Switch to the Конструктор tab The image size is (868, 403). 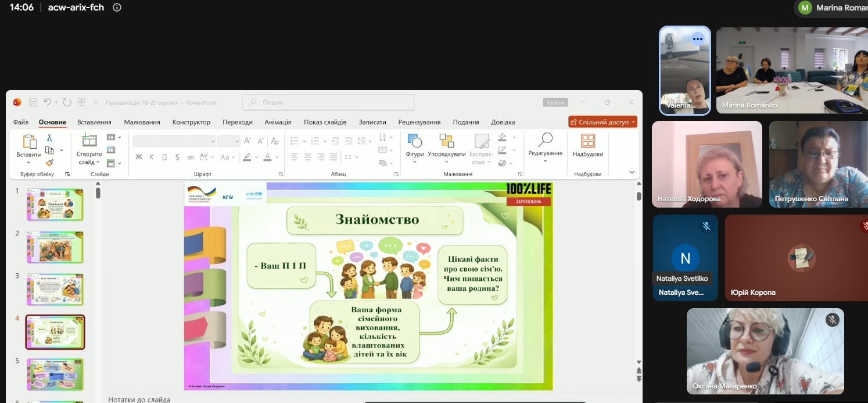coord(191,122)
